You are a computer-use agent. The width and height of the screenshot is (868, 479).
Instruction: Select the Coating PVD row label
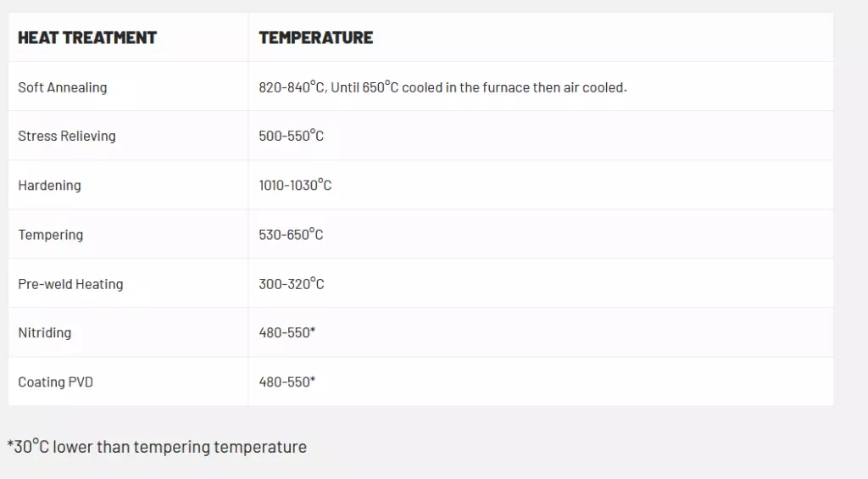56,382
